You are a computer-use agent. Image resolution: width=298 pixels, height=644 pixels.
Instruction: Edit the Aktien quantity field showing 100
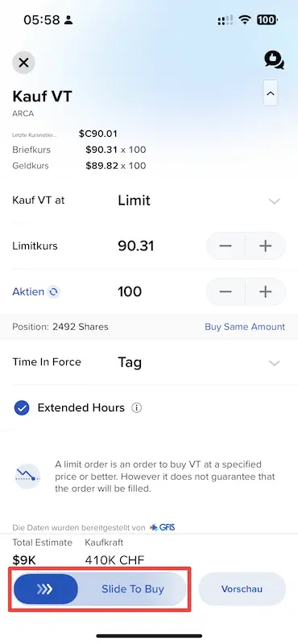coord(130,291)
